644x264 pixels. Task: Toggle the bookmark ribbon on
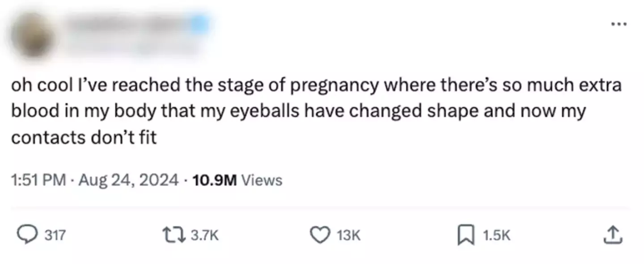coord(466,234)
